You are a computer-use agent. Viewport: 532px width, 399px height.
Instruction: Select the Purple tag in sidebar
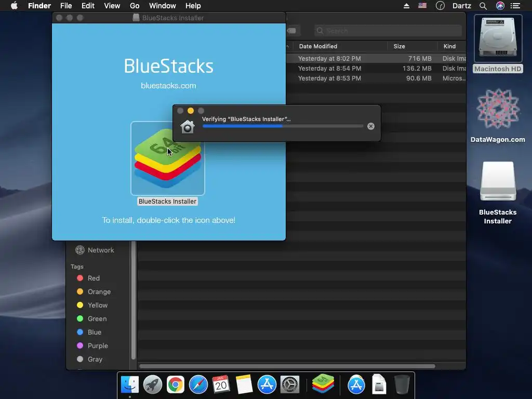coord(92,345)
